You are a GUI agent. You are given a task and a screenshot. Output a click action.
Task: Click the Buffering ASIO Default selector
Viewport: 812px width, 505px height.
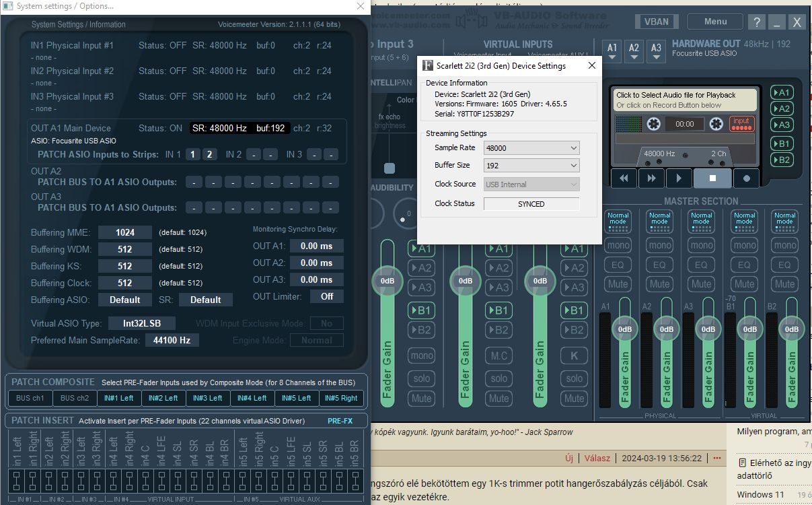(125, 300)
